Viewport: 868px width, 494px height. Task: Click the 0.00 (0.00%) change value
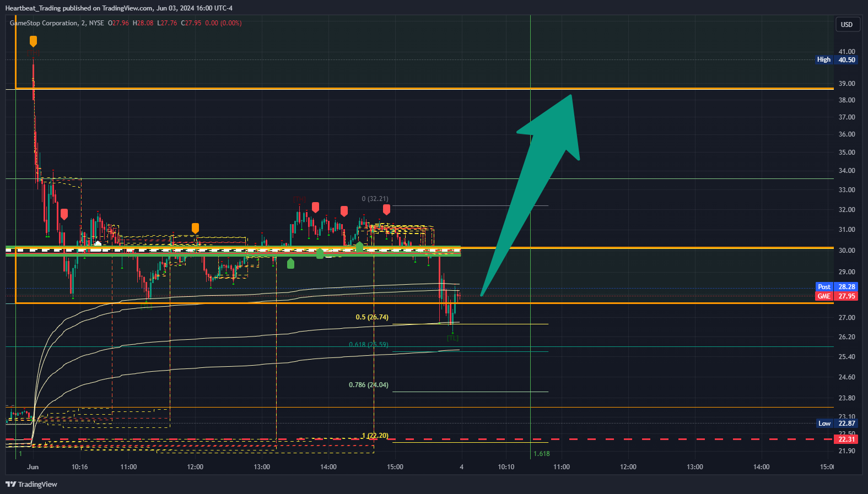pyautogui.click(x=223, y=23)
